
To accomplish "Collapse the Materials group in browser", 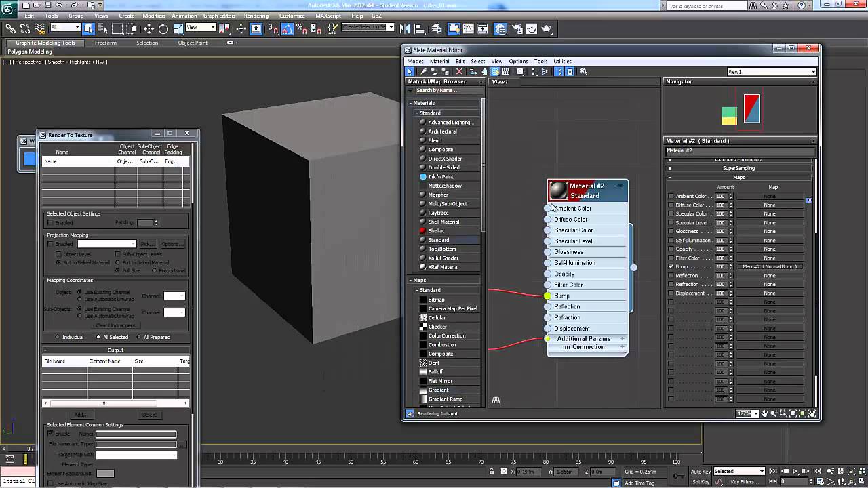I will coord(410,103).
